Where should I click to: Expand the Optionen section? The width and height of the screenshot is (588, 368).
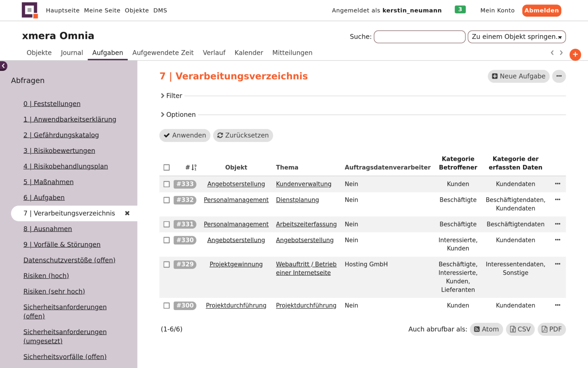tap(178, 114)
